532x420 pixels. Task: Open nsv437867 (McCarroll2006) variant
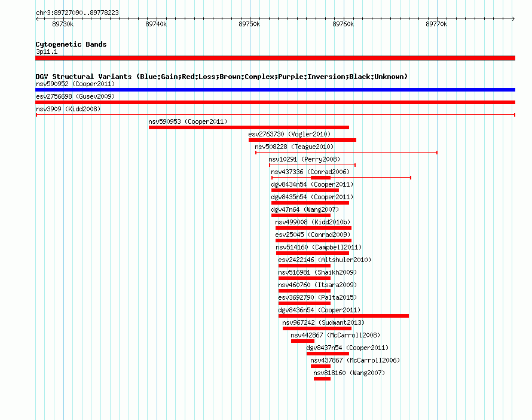click(355, 360)
